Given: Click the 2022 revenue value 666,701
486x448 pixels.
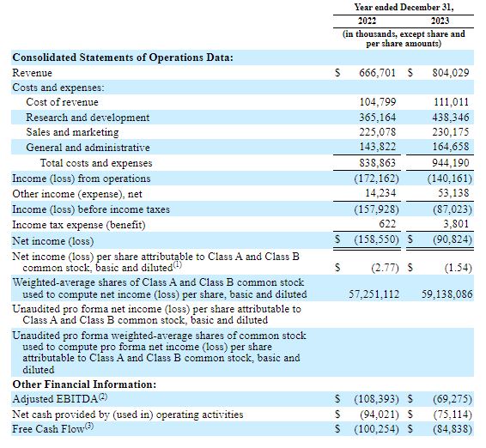Looking at the screenshot, I should pyautogui.click(x=377, y=73).
